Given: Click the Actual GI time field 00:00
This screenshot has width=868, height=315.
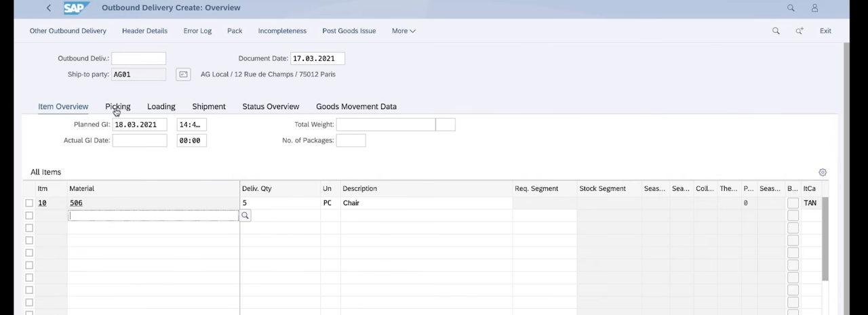Looking at the screenshot, I should [191, 141].
